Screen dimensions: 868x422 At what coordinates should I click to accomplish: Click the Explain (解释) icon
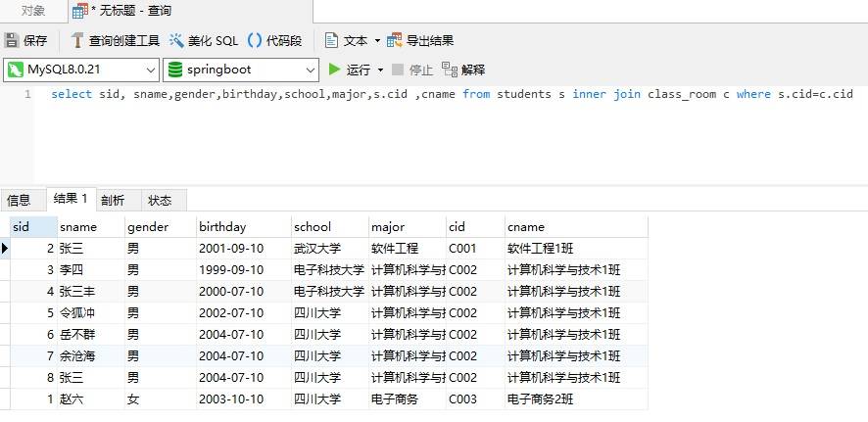point(450,70)
